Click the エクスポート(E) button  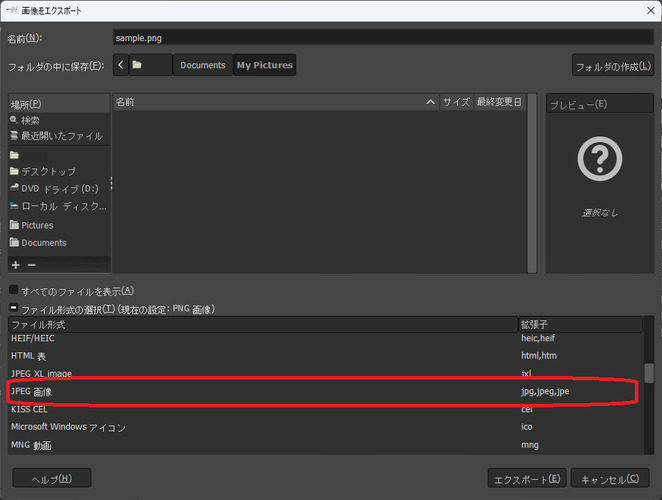pyautogui.click(x=527, y=479)
